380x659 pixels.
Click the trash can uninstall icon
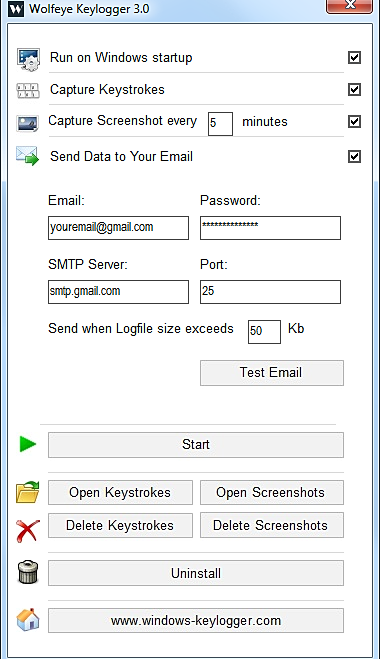[28, 572]
